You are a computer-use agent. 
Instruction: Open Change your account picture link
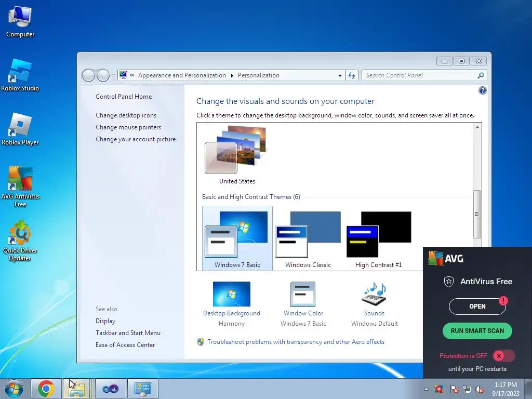point(136,139)
